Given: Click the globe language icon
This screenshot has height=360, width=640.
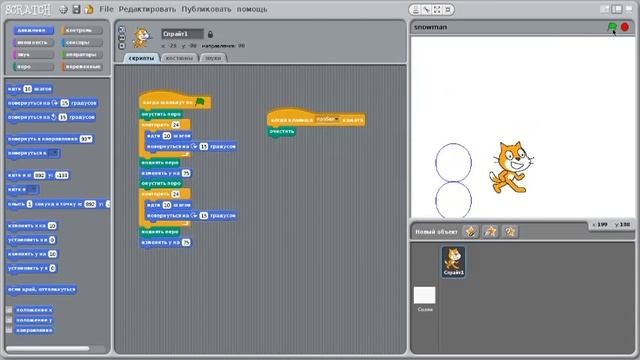Looking at the screenshot, I should [x=63, y=9].
